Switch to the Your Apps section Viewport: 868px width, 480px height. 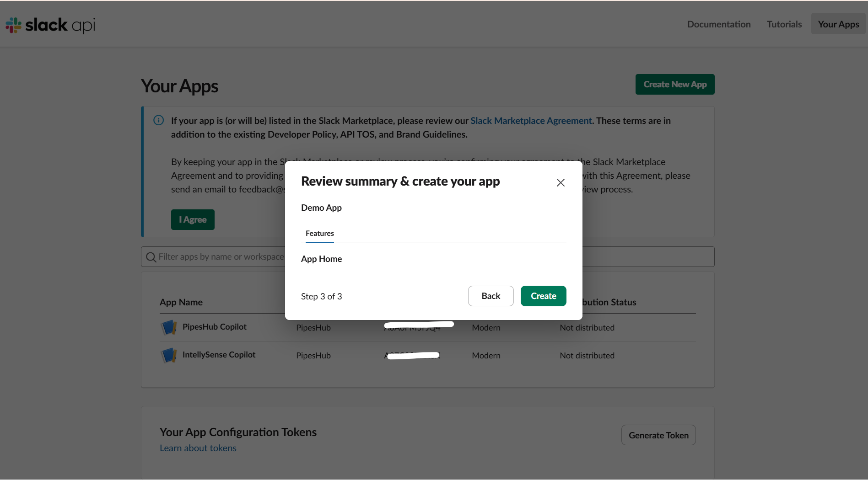838,24
